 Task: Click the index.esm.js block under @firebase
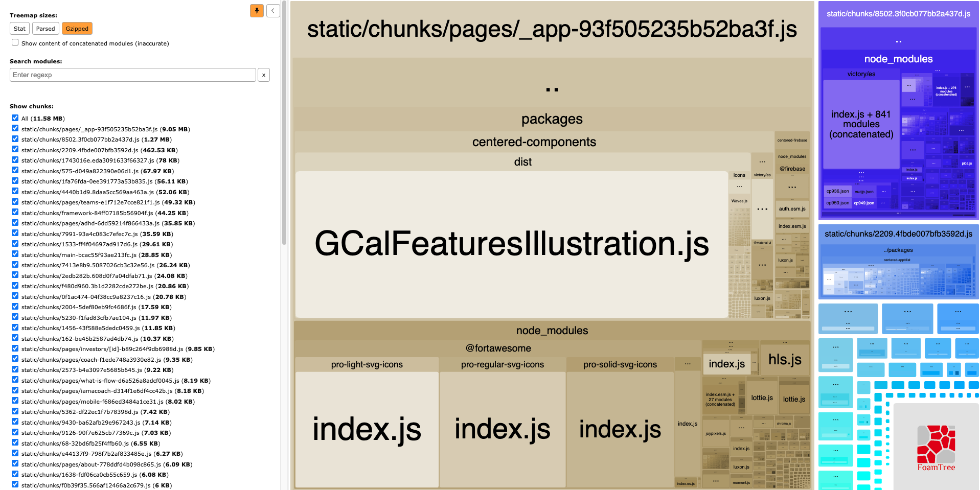pyautogui.click(x=792, y=226)
